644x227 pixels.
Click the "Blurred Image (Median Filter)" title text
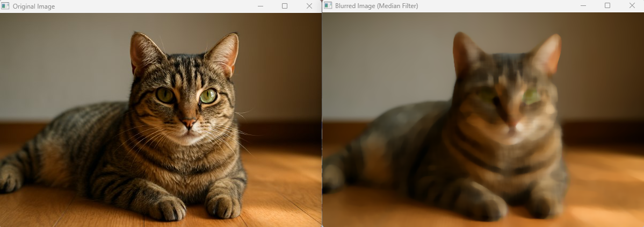coord(377,6)
